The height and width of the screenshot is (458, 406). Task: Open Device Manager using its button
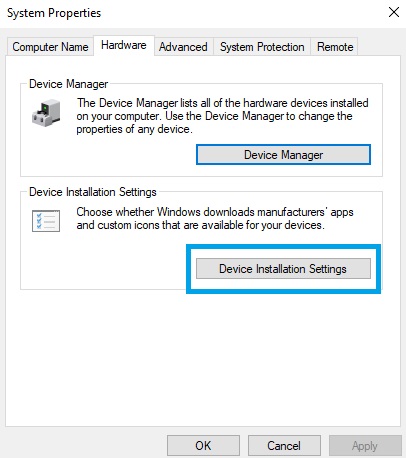[x=283, y=155]
